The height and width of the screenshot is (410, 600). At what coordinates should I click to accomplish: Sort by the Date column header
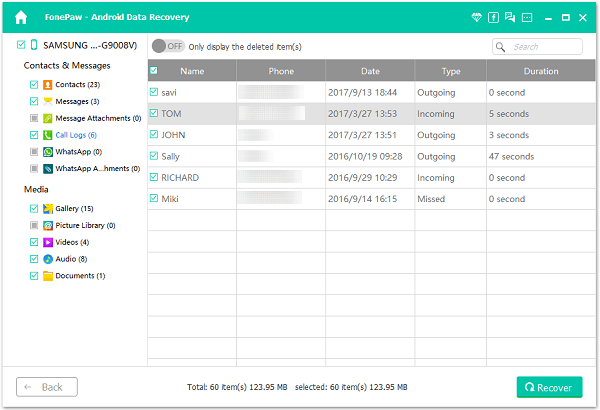370,71
